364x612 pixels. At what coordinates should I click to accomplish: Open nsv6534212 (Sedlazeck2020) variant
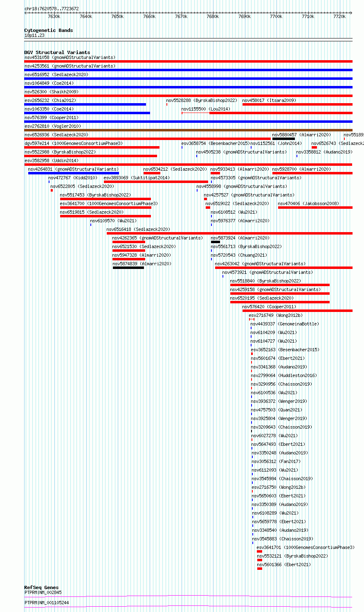tap(175, 169)
